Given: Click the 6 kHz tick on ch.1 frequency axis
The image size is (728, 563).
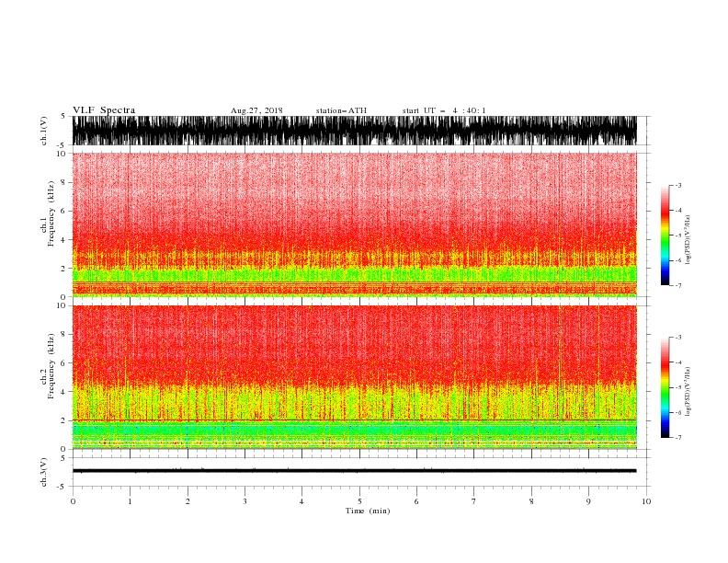Looking at the screenshot, I should coord(64,212).
